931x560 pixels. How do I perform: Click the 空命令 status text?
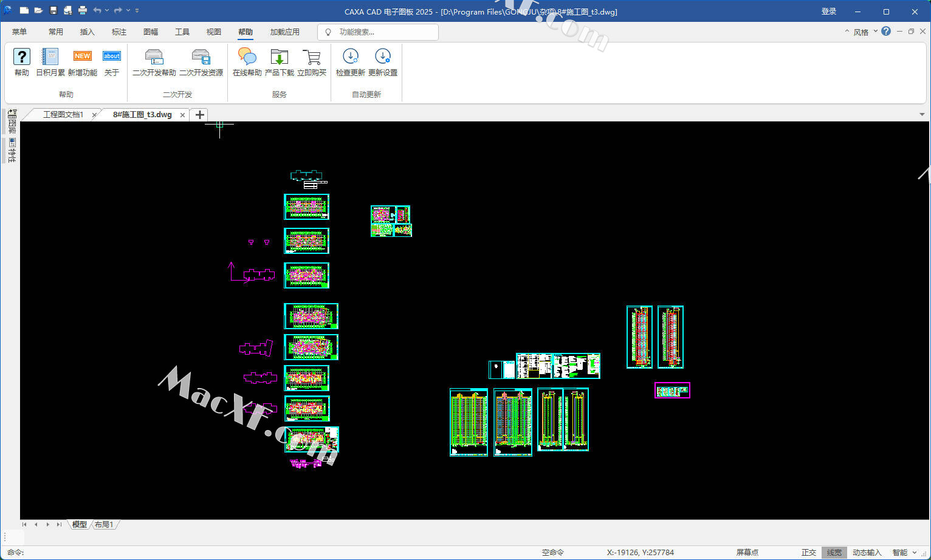[553, 553]
